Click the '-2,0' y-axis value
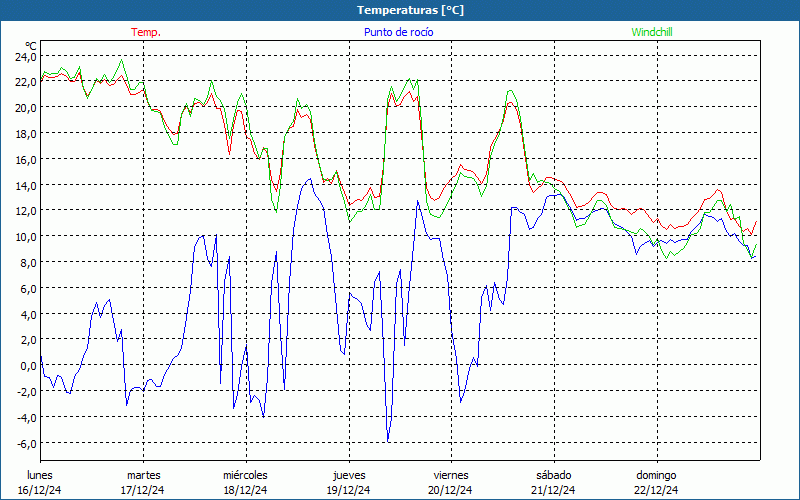The height and width of the screenshot is (500, 800). click(x=26, y=392)
